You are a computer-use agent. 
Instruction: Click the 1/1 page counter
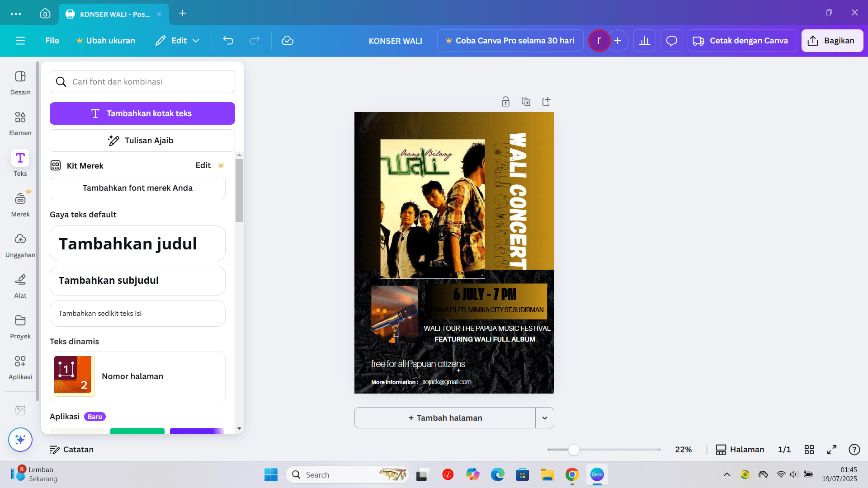(784, 450)
